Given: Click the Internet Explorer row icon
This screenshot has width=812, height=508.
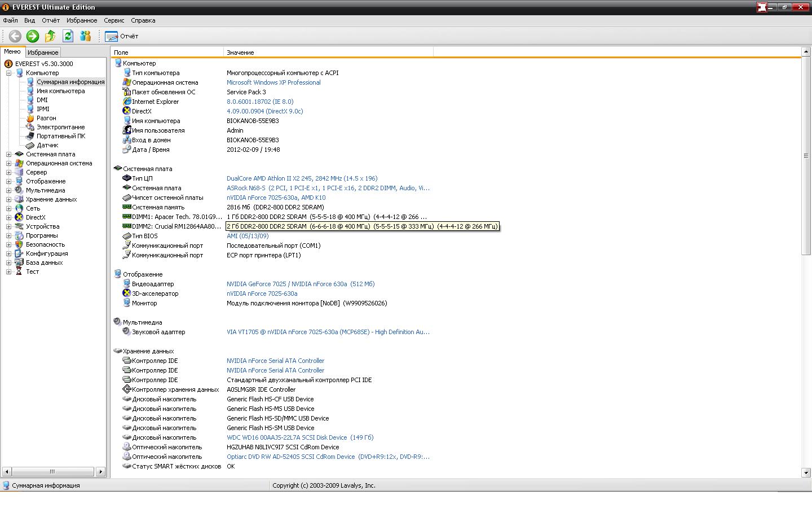Looking at the screenshot, I should [127, 102].
